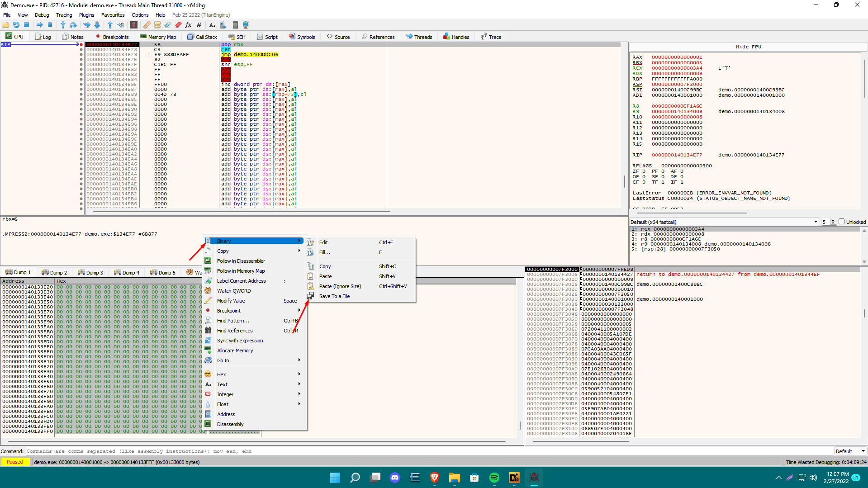Choose Allocate Memory menu entry
Screen dimensions: 868x488
[255, 351]
